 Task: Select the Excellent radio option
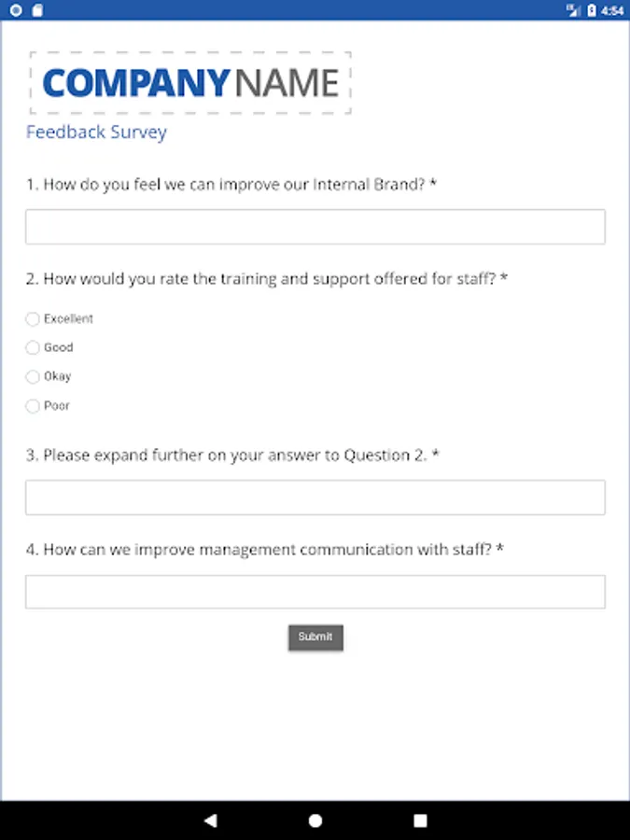pos(33,319)
